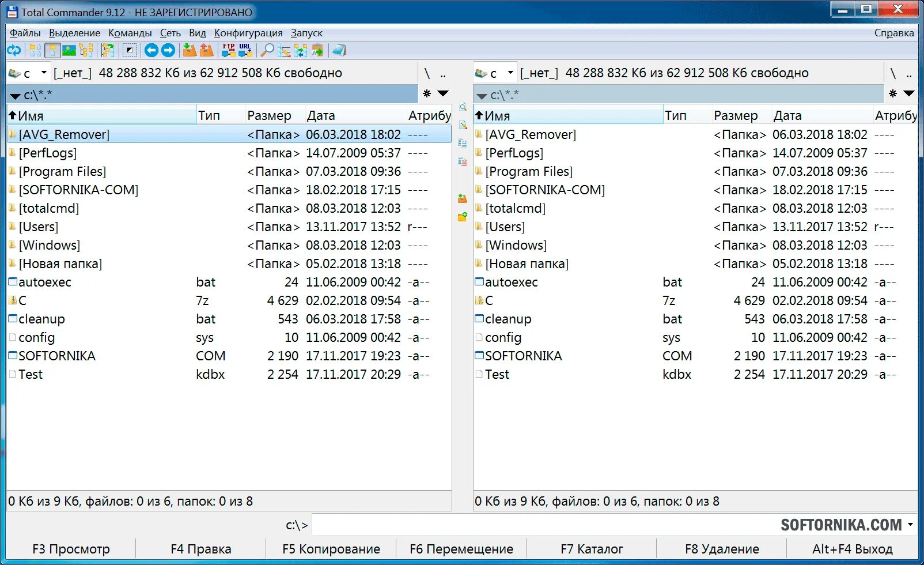Click the left panel path c:\*.* bar
This screenshot has width=924, height=565.
click(x=212, y=95)
